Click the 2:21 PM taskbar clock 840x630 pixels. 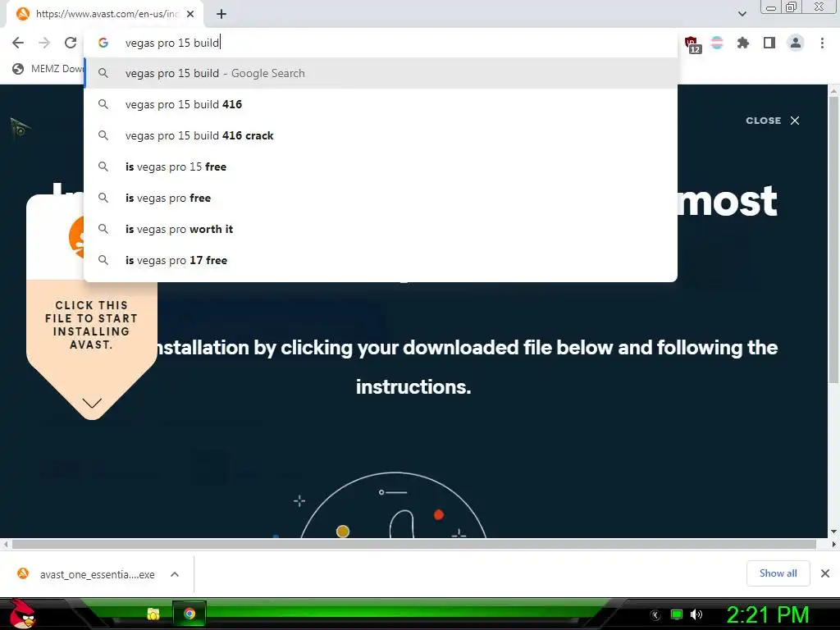coord(767,615)
